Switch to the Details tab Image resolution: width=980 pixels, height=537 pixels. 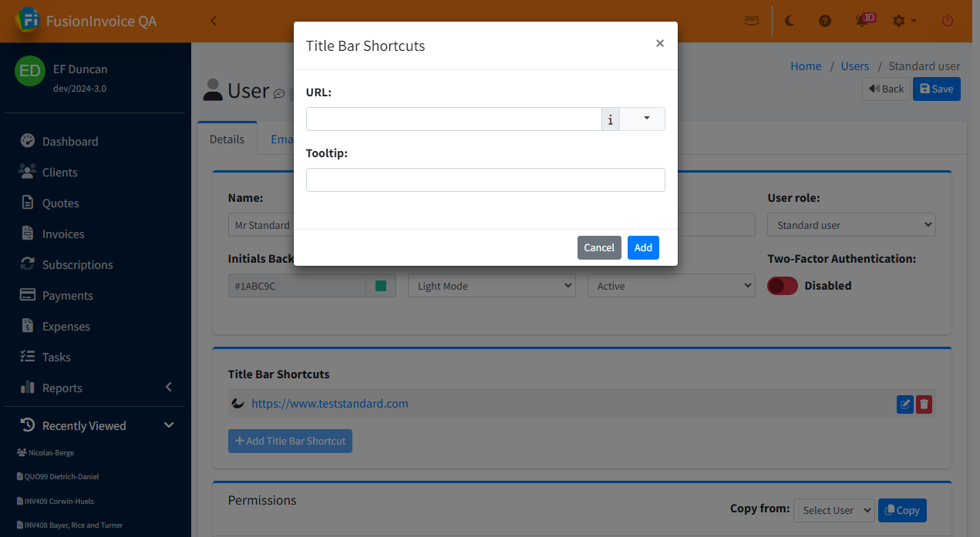(x=227, y=139)
